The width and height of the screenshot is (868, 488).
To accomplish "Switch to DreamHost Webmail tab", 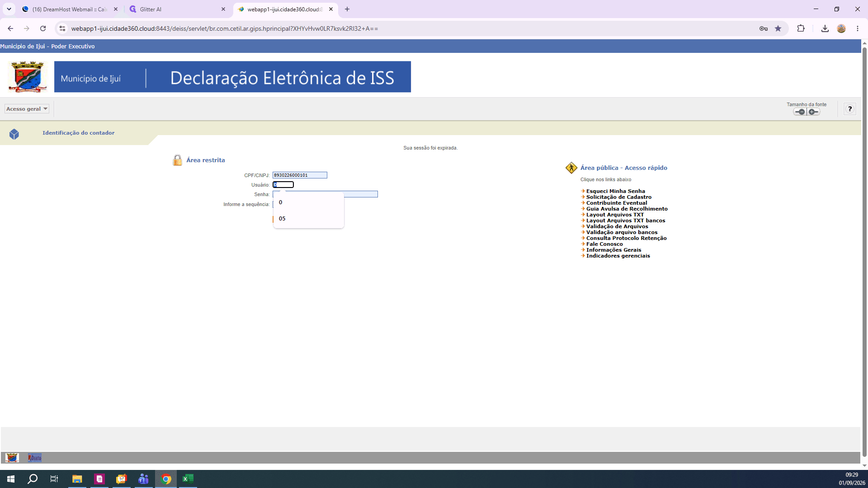I will 69,9.
